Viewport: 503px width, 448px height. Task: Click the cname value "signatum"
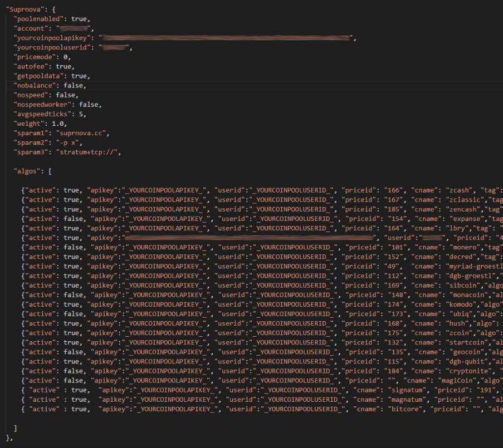click(x=408, y=390)
